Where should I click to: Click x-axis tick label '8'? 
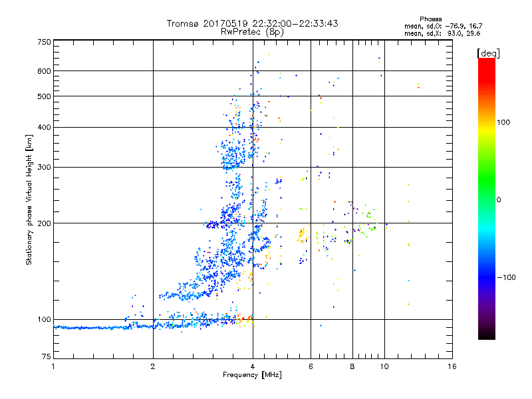(x=352, y=366)
